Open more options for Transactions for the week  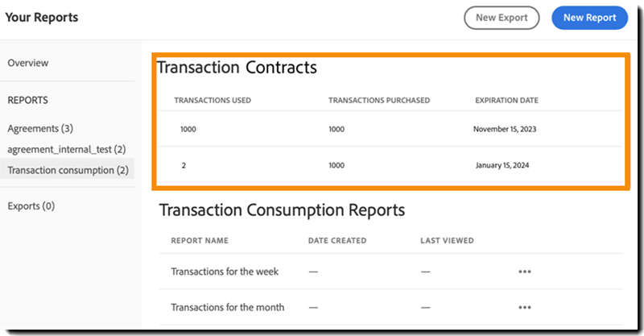tap(525, 272)
